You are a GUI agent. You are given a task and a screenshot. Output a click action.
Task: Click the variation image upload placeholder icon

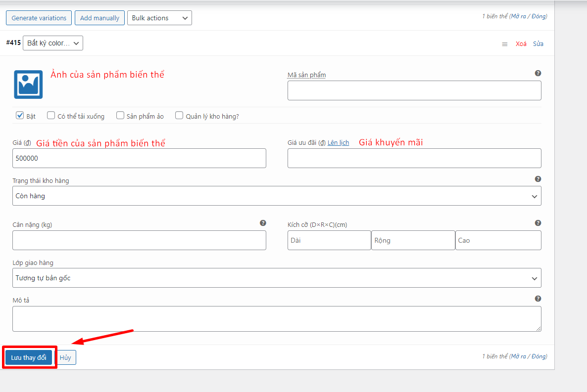[x=28, y=85]
